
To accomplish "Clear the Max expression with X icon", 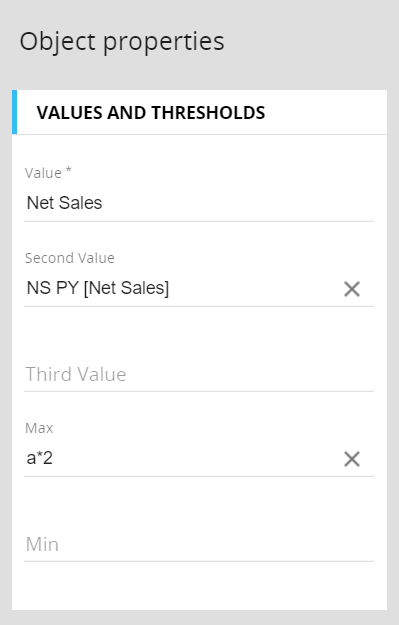I will point(352,459).
